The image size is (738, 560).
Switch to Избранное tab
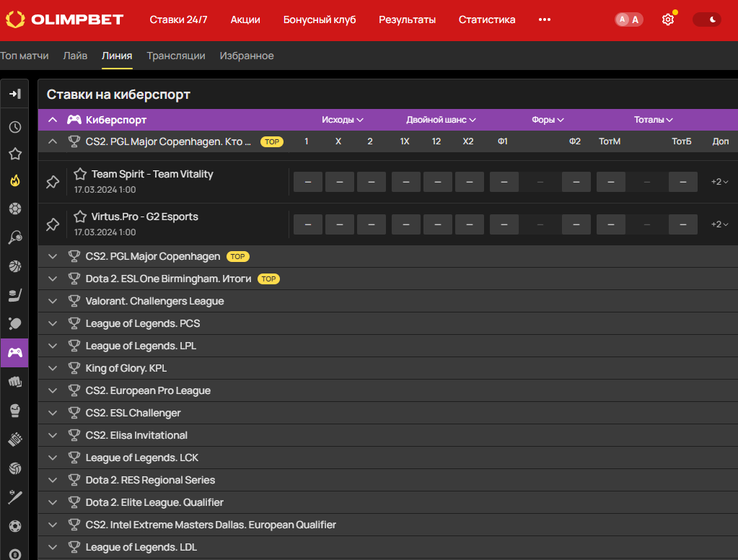click(247, 56)
